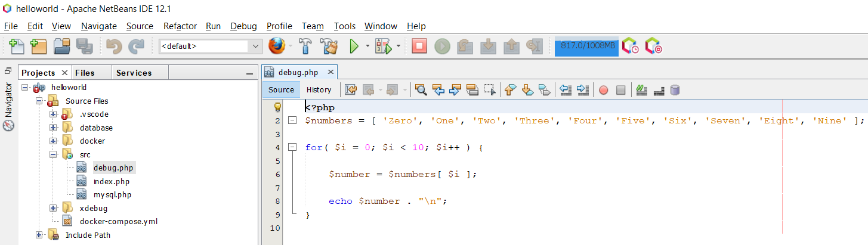Open the Run Project dropdown arrow
Screen dimensions: 868x245
(367, 46)
